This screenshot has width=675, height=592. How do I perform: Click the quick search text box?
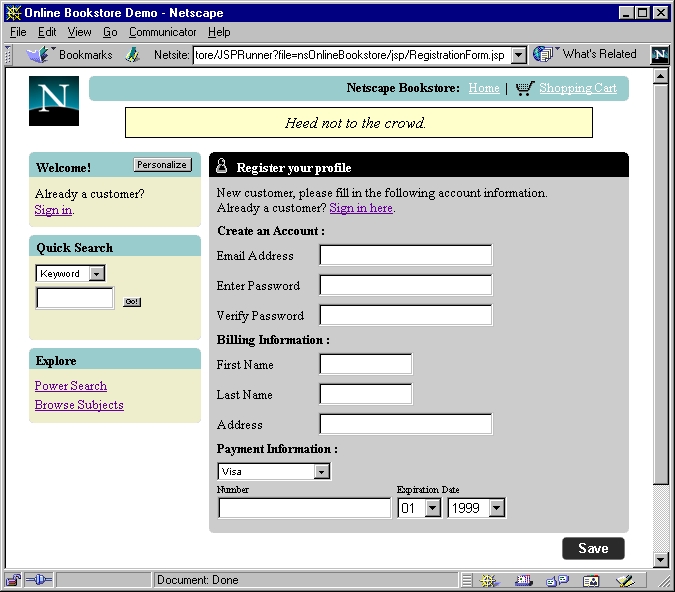pyautogui.click(x=75, y=298)
